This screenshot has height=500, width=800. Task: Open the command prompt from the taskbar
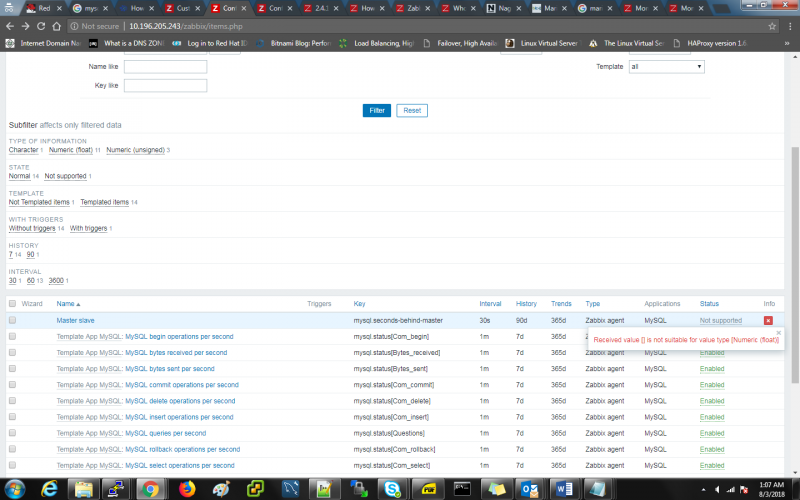462,489
